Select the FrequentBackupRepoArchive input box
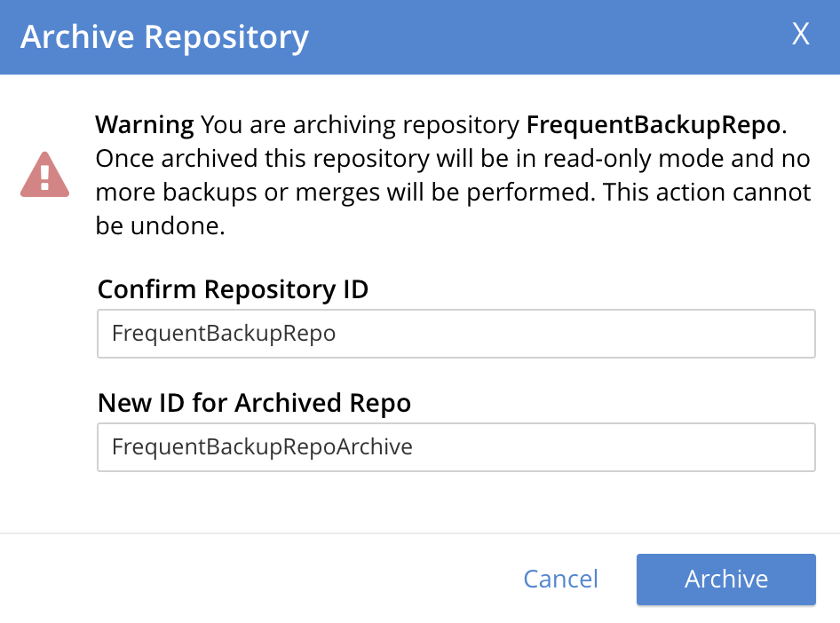This screenshot has height=623, width=840. point(456,447)
